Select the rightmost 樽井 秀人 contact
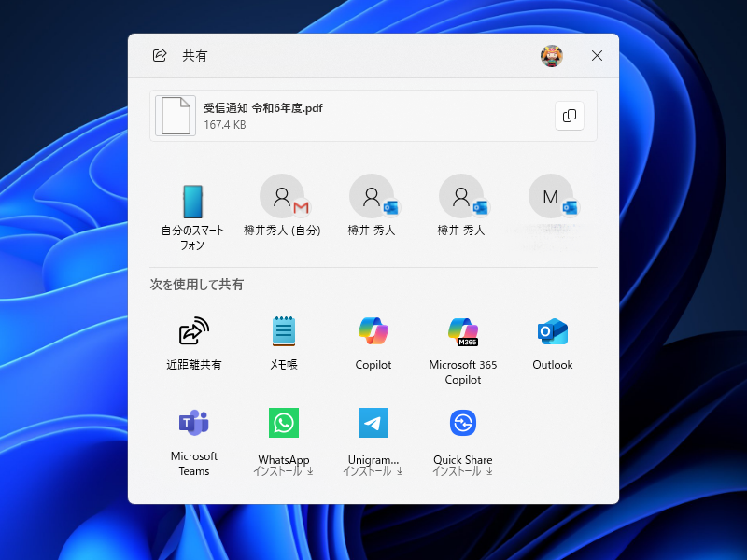Screen dimensions: 747x560 (460, 196)
